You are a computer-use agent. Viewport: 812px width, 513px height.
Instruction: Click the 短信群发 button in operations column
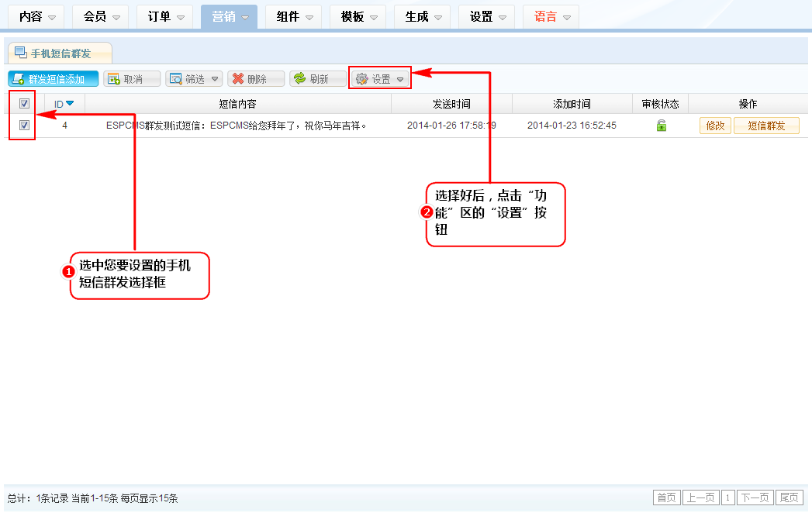click(x=765, y=126)
